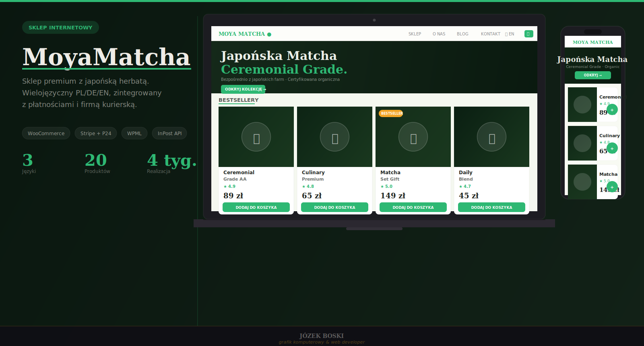The image size is (644, 346).
Task: Select the WPML tag
Action: point(134,133)
